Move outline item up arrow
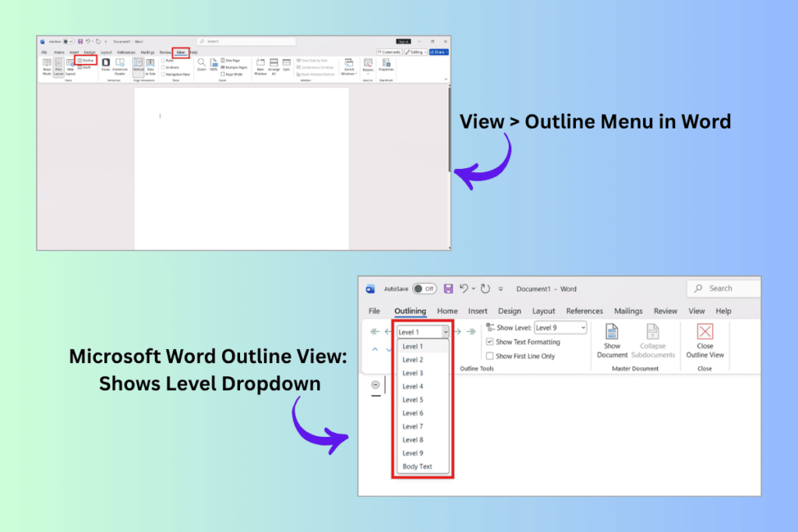 click(375, 350)
